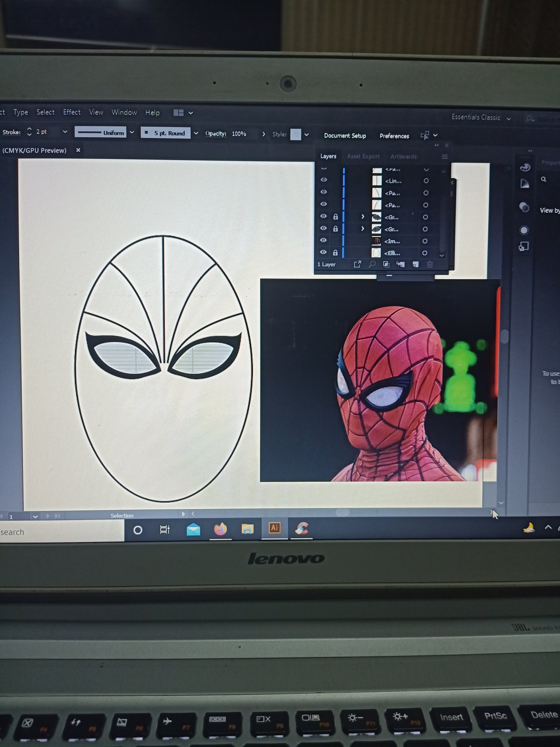Click the Opacity label link

click(216, 134)
